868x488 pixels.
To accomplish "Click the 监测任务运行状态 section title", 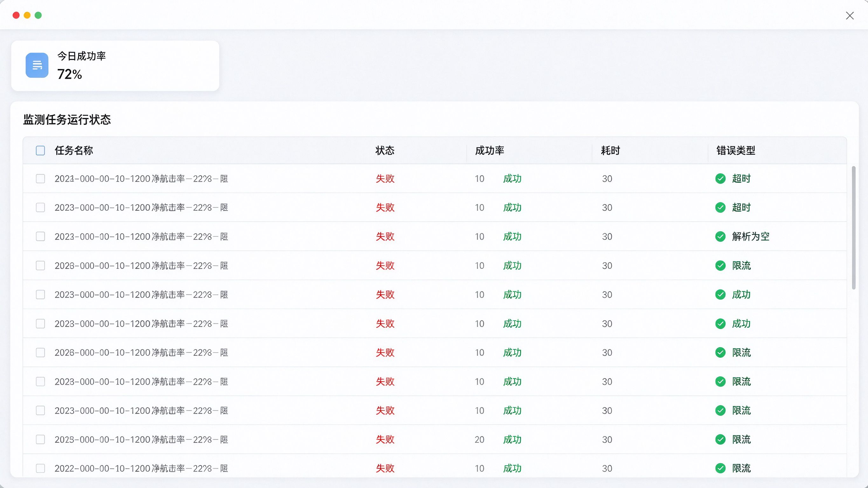I will [67, 119].
